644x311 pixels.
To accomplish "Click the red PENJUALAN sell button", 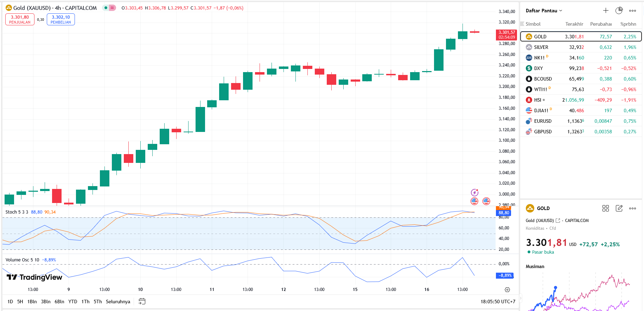I will point(20,19).
